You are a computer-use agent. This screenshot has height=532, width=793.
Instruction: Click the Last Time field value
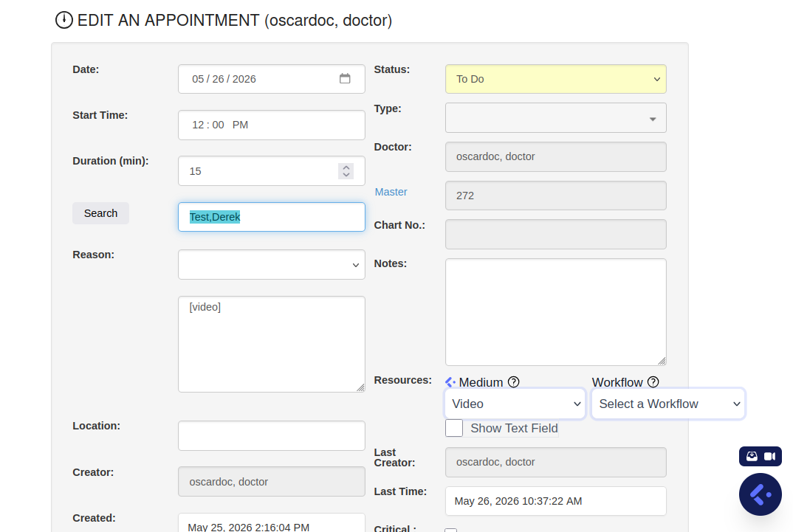point(556,501)
